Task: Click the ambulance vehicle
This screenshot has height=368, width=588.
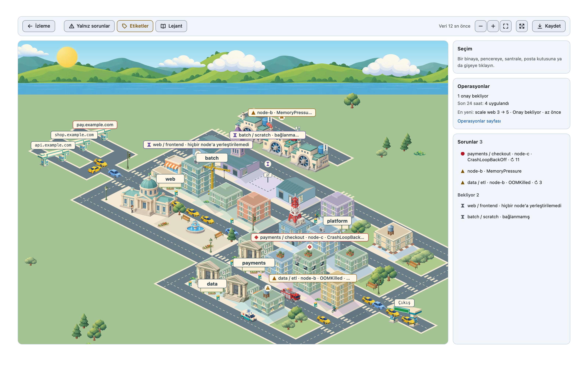Action: (x=248, y=316)
